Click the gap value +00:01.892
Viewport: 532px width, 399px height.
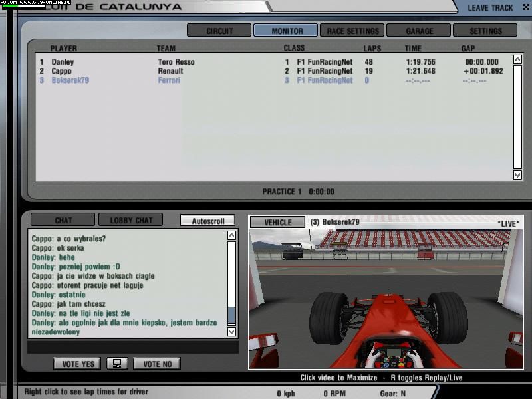click(483, 71)
